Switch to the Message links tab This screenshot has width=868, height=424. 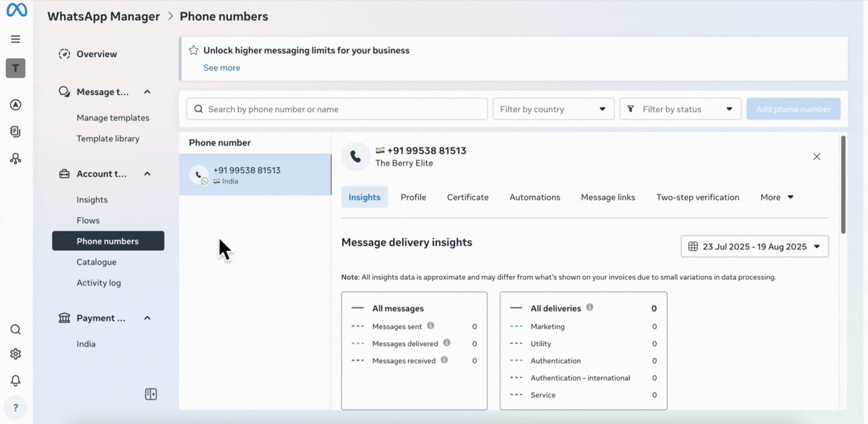pyautogui.click(x=608, y=197)
